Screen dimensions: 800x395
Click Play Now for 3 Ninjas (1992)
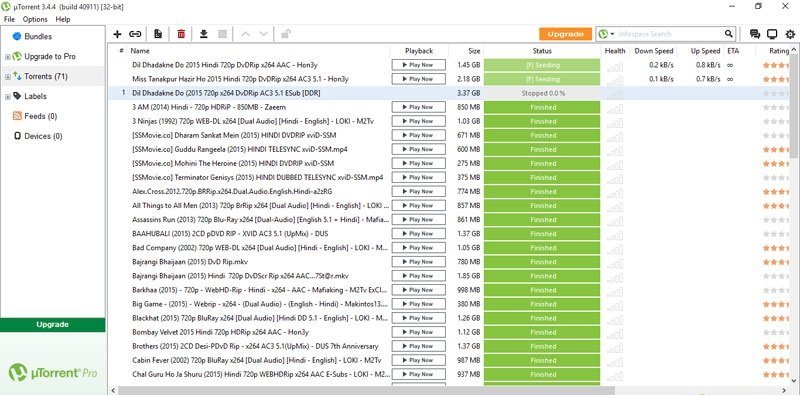pyautogui.click(x=418, y=121)
